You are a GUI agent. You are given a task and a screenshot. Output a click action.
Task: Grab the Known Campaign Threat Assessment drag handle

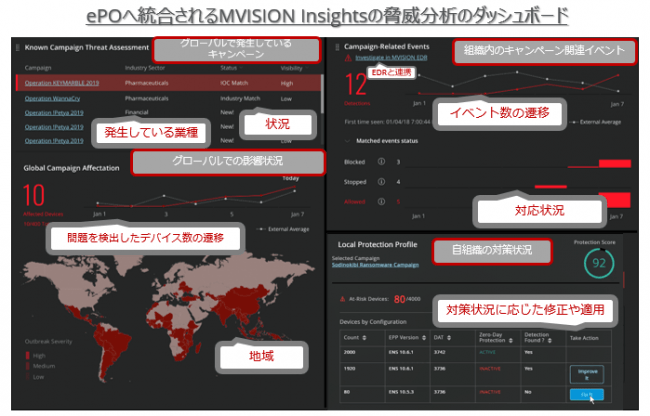click(18, 48)
